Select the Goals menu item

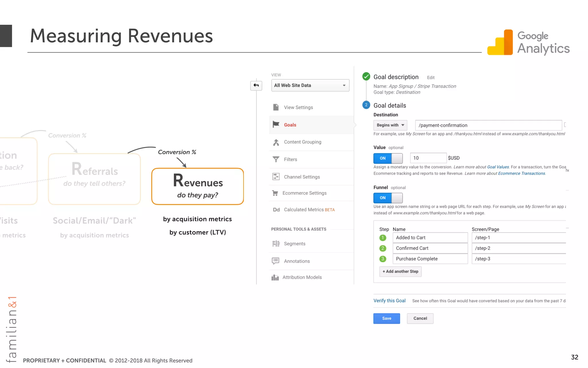(x=290, y=125)
